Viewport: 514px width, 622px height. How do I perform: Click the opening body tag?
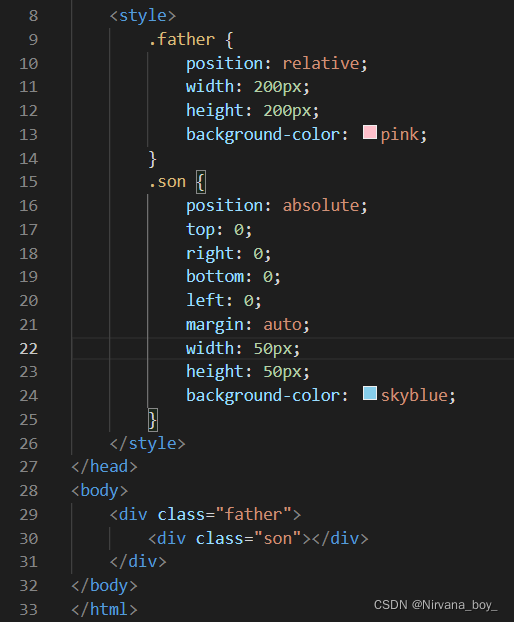pos(100,491)
